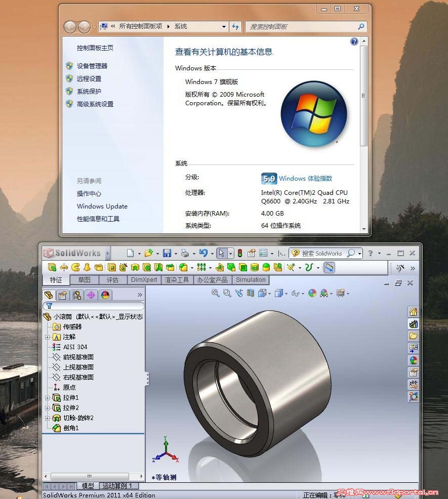
Task: Open the DisplayManager color ball tab icon
Action: [x=105, y=296]
